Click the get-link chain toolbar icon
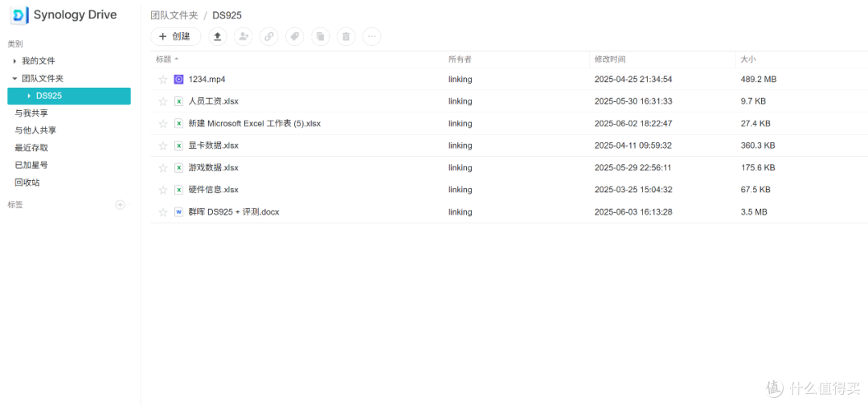 (269, 36)
